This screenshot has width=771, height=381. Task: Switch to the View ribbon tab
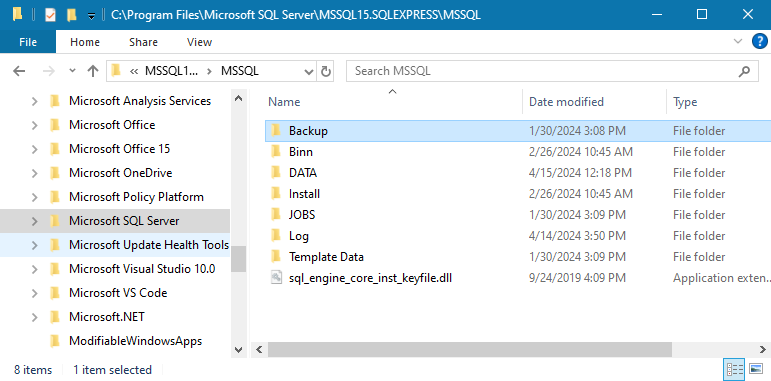tap(200, 42)
